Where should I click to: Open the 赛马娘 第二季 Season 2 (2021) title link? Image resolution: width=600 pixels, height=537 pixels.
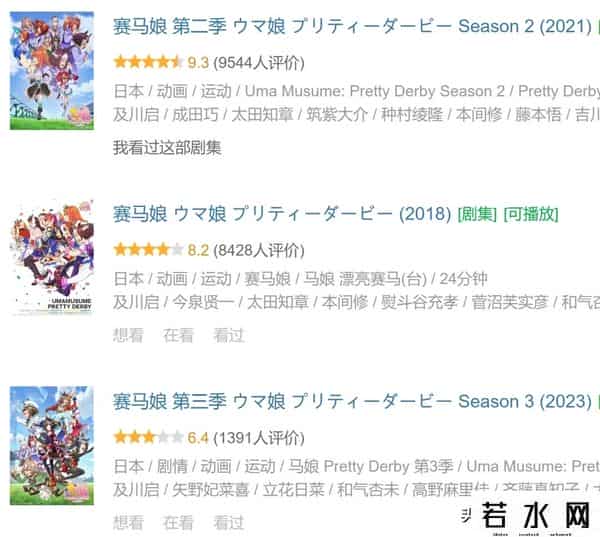click(x=352, y=26)
